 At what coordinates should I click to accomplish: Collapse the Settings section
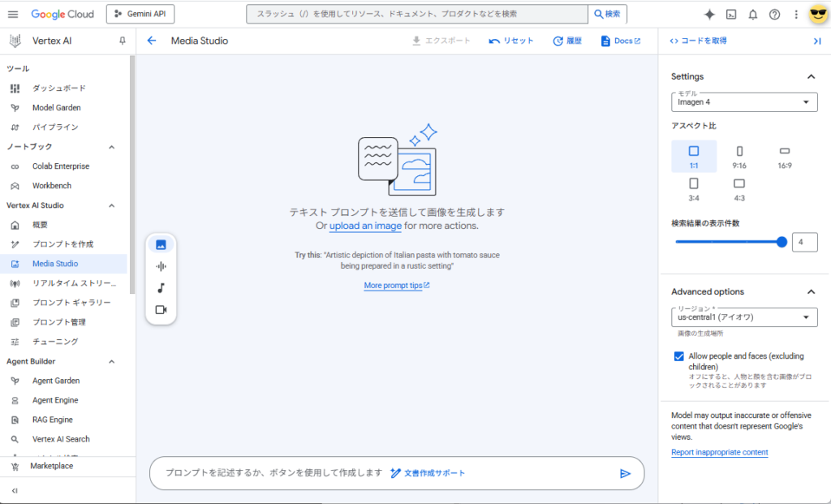coord(811,77)
